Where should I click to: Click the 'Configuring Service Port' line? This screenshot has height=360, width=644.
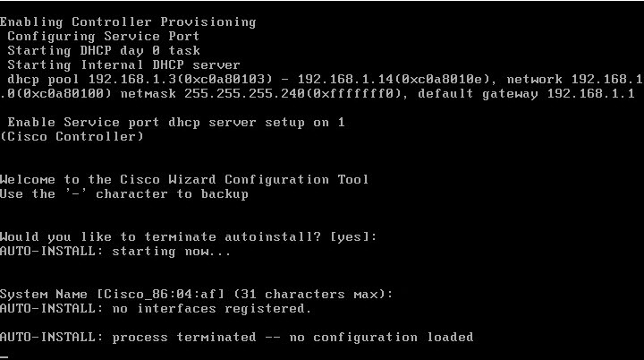pos(104,36)
